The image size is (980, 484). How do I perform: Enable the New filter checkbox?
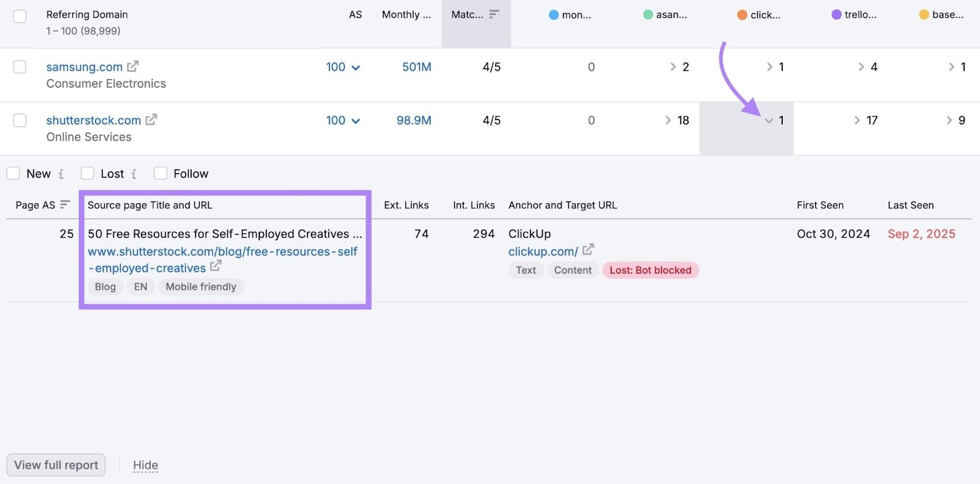13,173
